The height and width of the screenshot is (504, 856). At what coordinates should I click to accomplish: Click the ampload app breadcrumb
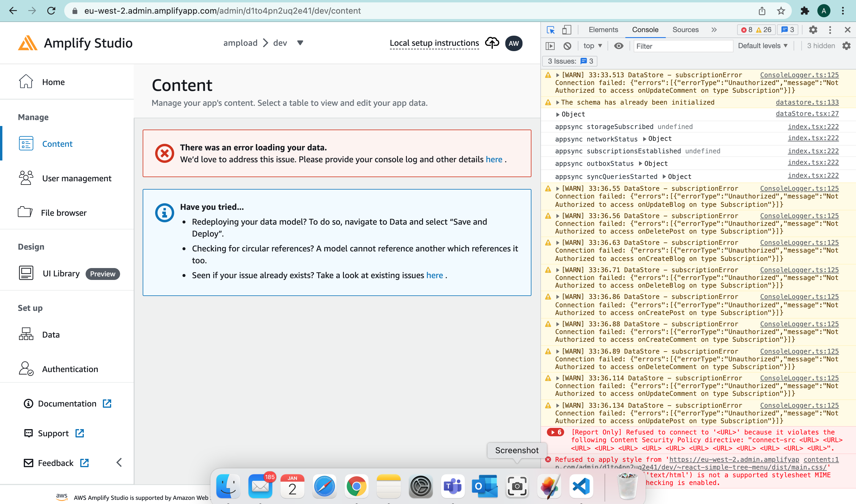[240, 43]
